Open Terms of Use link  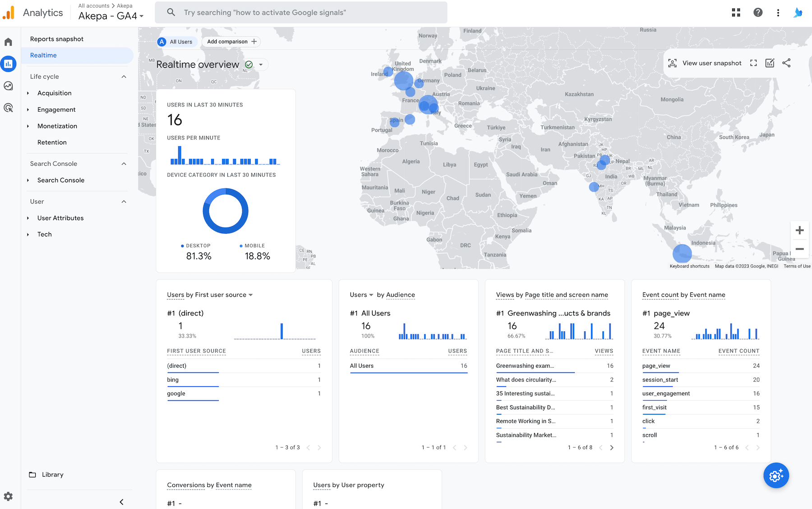click(x=797, y=266)
